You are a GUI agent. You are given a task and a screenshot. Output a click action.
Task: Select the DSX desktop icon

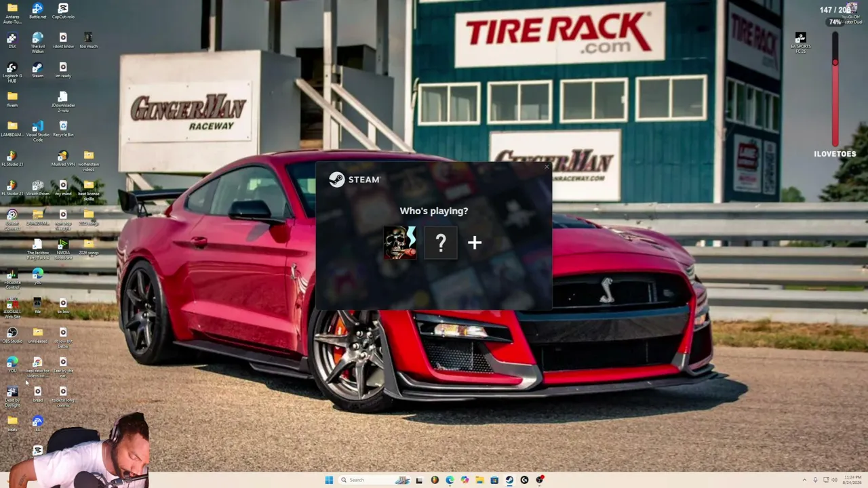(12, 41)
